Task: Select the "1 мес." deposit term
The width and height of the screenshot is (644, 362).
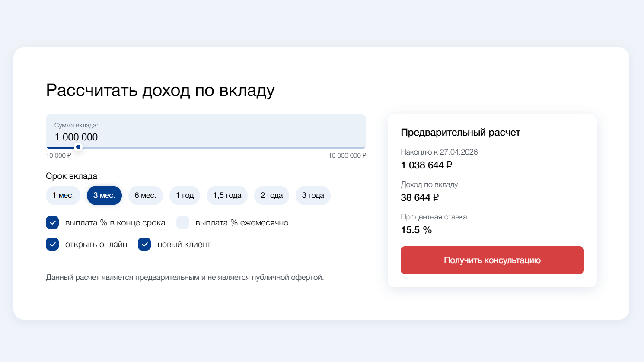Action: 63,195
